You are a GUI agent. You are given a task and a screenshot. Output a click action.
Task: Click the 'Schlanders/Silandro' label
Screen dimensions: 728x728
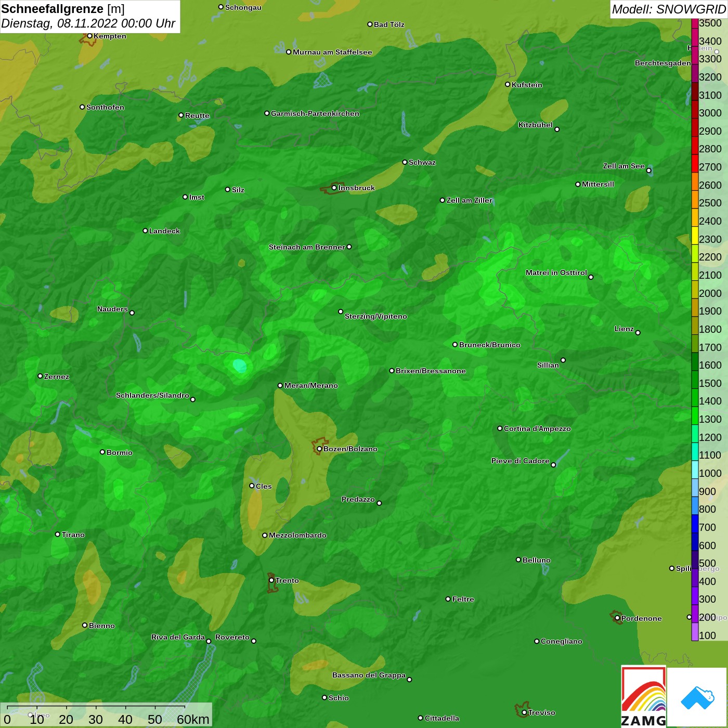point(152,395)
